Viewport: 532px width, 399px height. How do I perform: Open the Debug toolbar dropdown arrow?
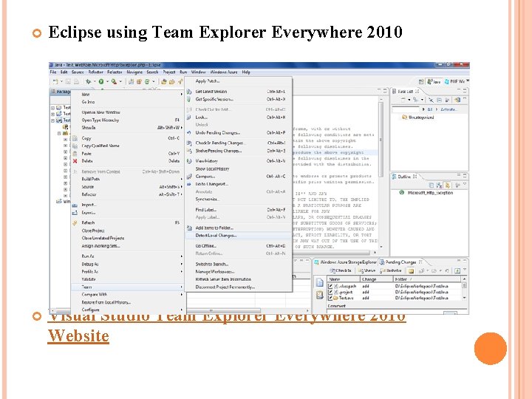[95, 82]
